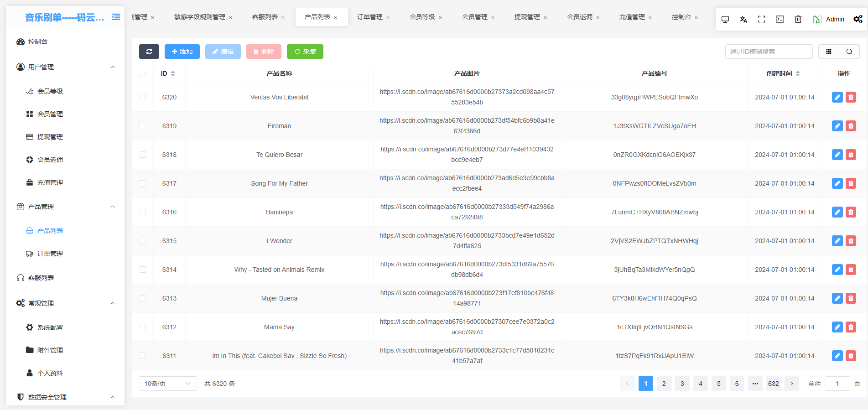This screenshot has height=410, width=868.
Task: Collapse sidebar using the menu fold icon
Action: click(x=116, y=17)
